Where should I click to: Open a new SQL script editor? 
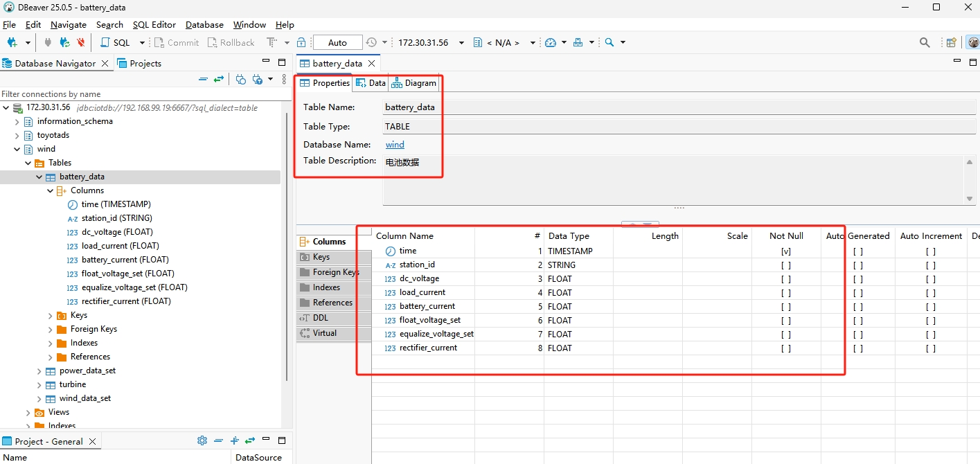(x=116, y=42)
